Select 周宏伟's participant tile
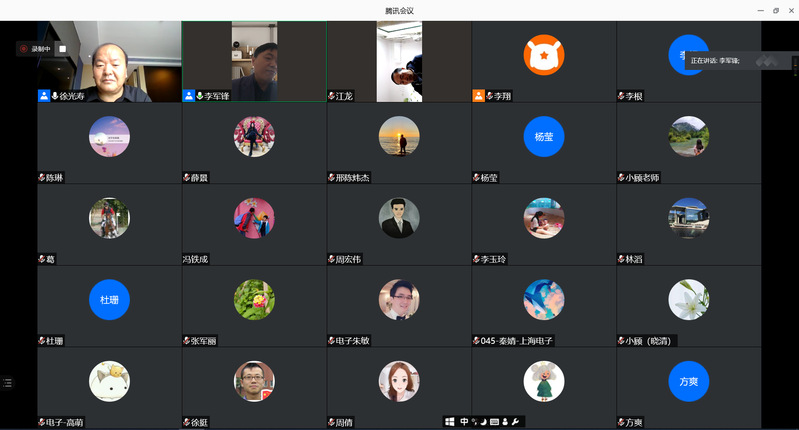The image size is (799, 430). pos(399,217)
